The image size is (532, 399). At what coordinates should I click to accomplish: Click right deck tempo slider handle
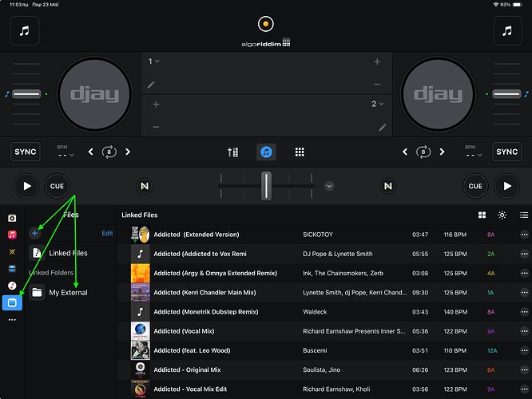[506, 94]
